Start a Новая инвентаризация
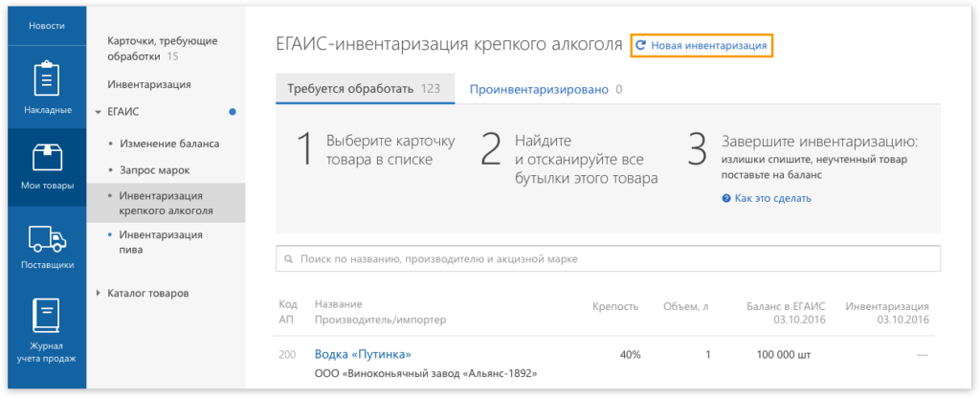The image size is (980, 398). (708, 45)
